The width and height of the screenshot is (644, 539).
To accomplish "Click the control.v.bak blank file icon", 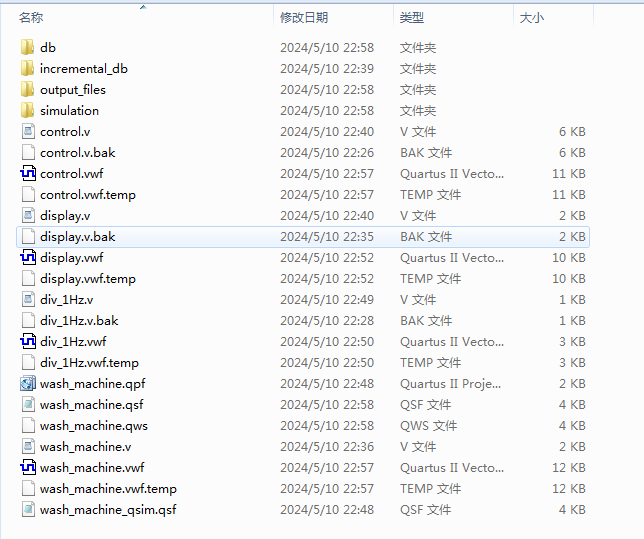I will [x=28, y=152].
